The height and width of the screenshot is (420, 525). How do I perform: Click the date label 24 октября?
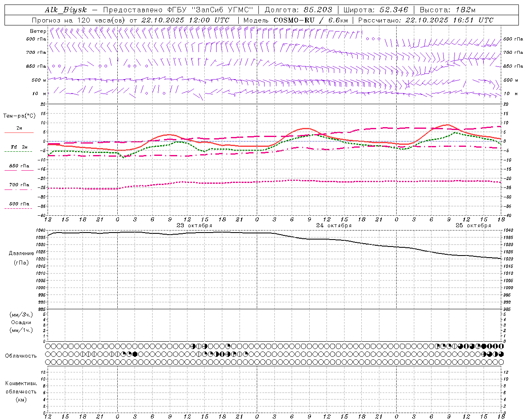334,226
